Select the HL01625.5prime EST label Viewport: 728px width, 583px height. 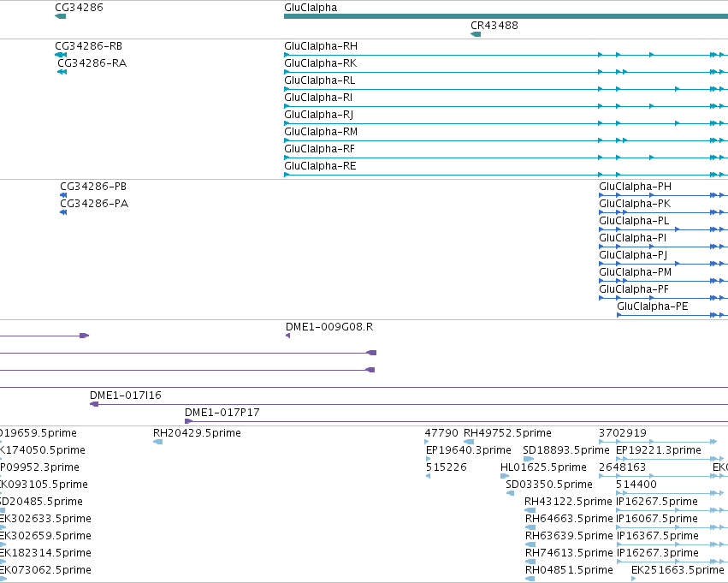544,467
